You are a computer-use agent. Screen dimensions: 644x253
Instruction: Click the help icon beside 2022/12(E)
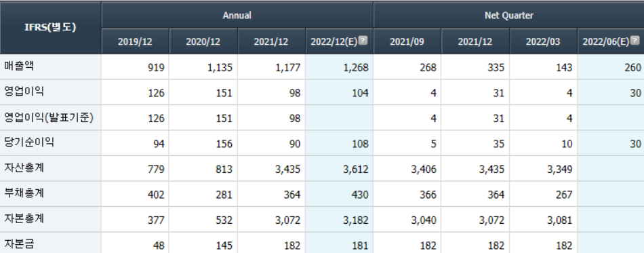[363, 41]
